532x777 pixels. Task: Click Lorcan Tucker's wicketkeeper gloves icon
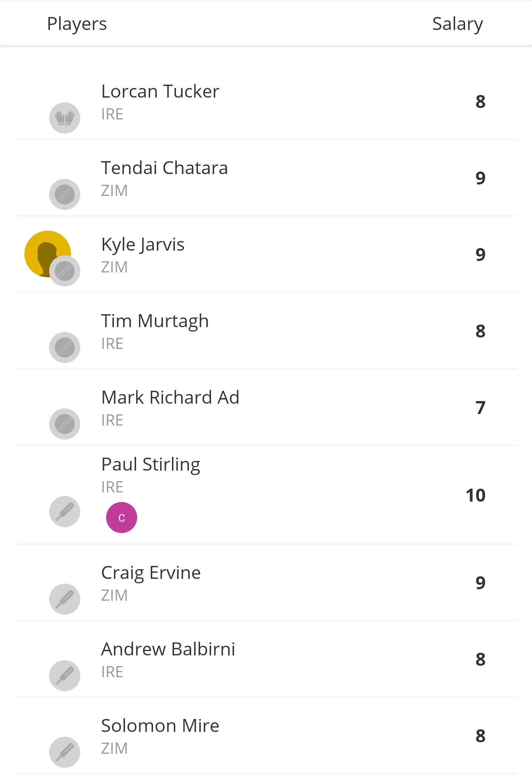coord(65,118)
